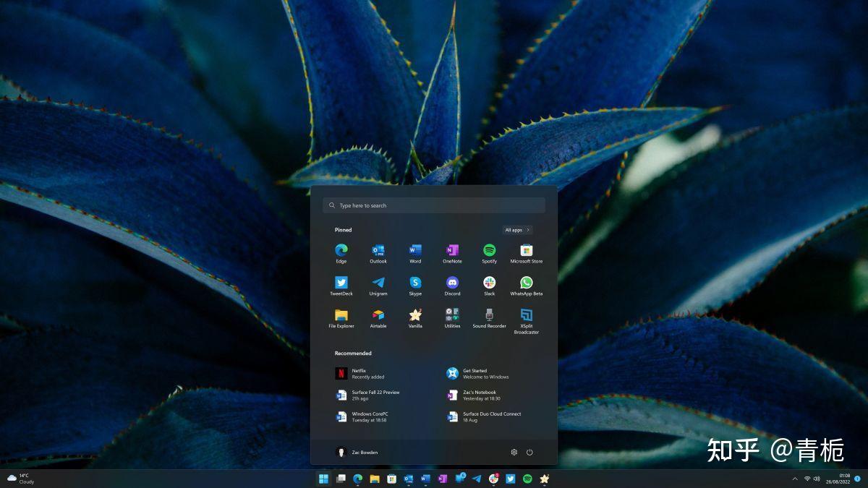Click the Start button on the taskbar
The width and height of the screenshot is (868, 488).
tap(323, 479)
